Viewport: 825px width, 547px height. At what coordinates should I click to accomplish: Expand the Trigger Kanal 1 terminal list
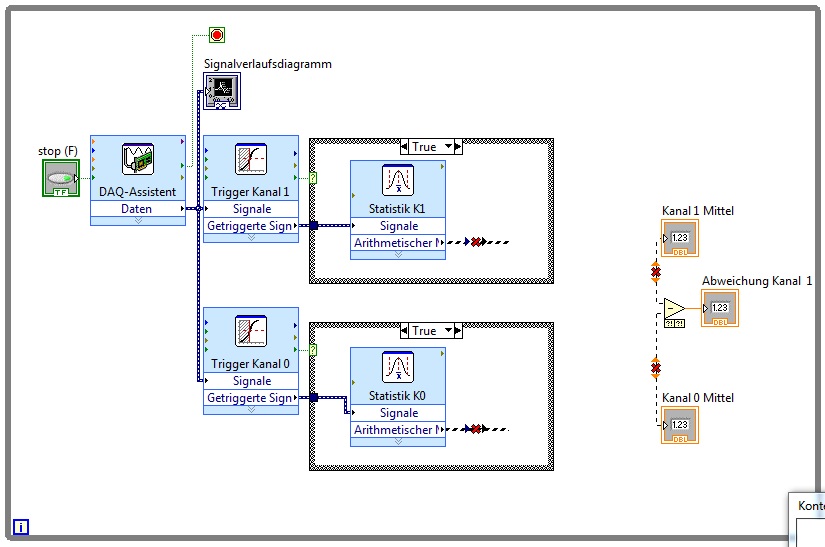[251, 238]
